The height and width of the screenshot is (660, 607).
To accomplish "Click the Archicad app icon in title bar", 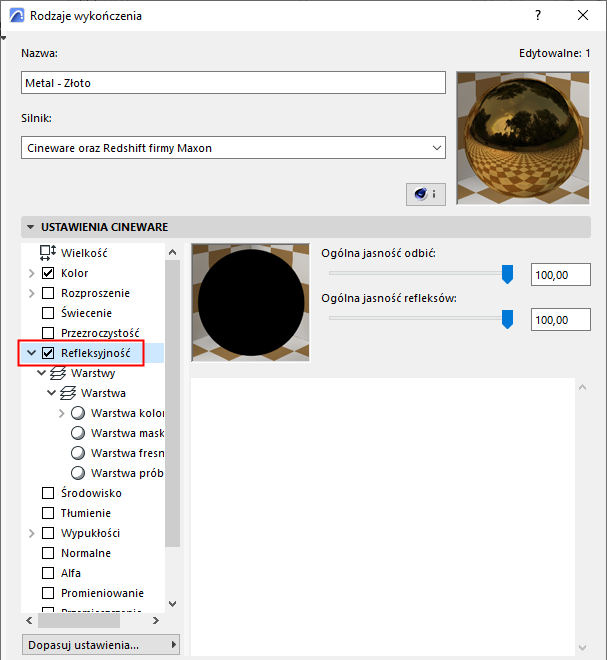I will (16, 16).
